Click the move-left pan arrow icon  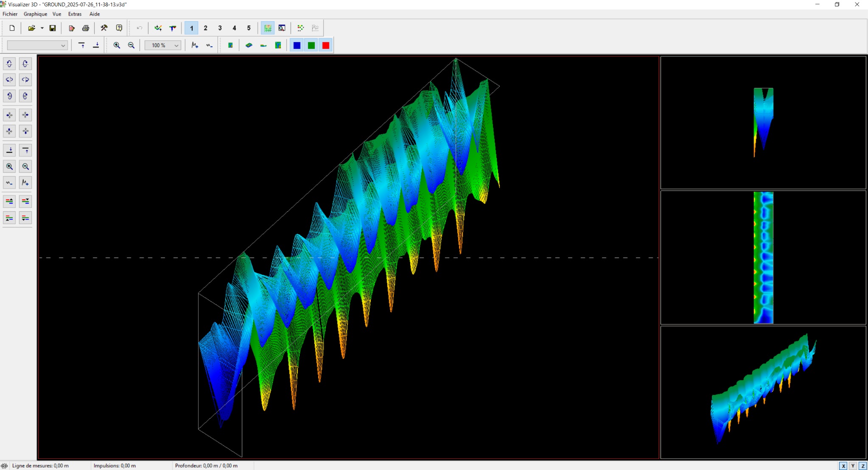point(9,115)
